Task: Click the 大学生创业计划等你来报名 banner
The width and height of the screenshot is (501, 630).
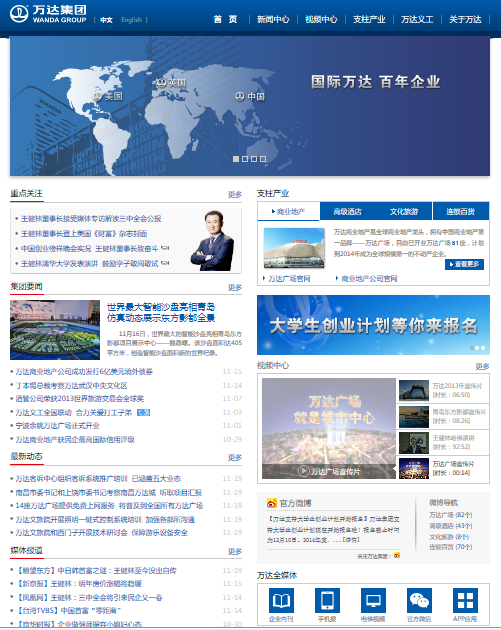Action: [373, 325]
